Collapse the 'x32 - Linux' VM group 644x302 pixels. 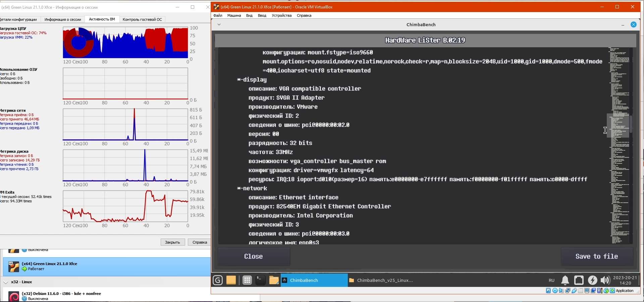point(6,282)
